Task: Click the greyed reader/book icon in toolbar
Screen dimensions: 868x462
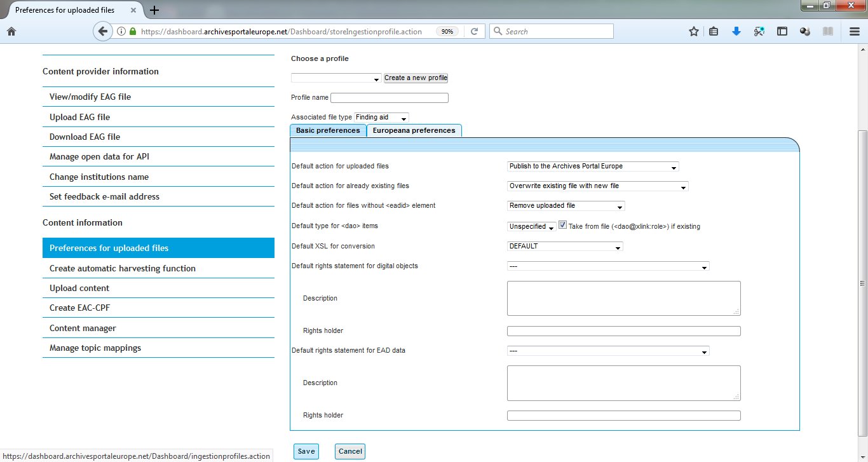Action: tap(827, 31)
